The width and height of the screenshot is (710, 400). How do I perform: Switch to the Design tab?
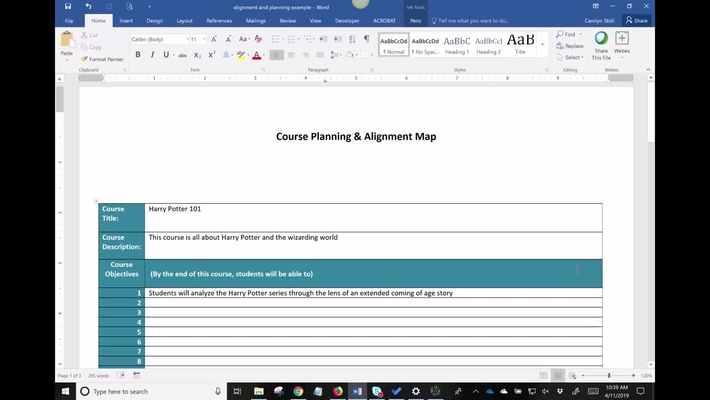coord(154,20)
